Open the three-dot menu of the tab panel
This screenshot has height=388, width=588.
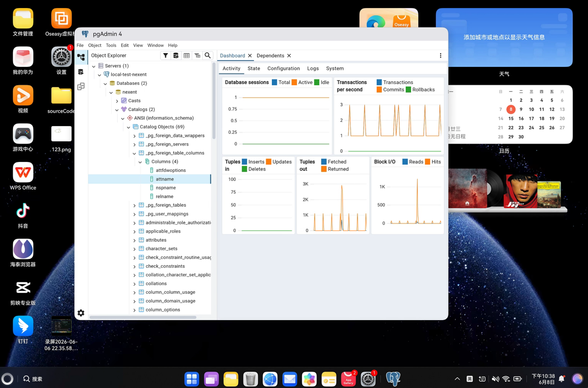[440, 56]
